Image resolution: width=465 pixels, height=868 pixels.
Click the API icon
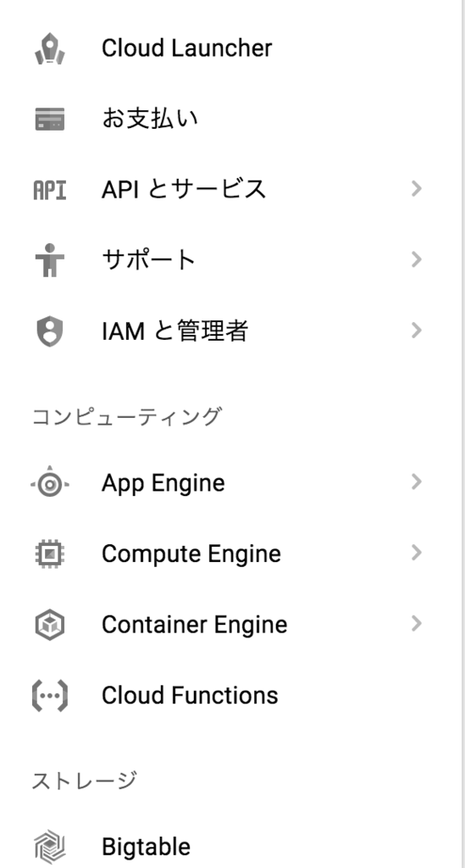click(50, 190)
